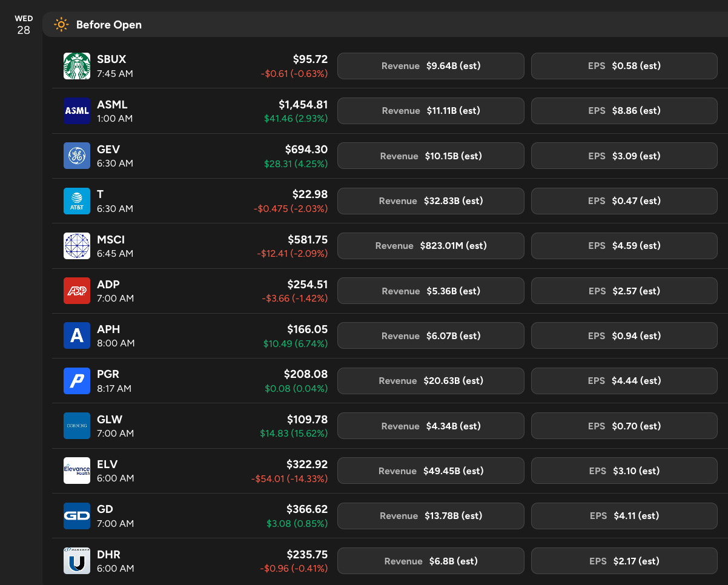
Task: Click the MSCI price $581.75
Action: point(308,239)
